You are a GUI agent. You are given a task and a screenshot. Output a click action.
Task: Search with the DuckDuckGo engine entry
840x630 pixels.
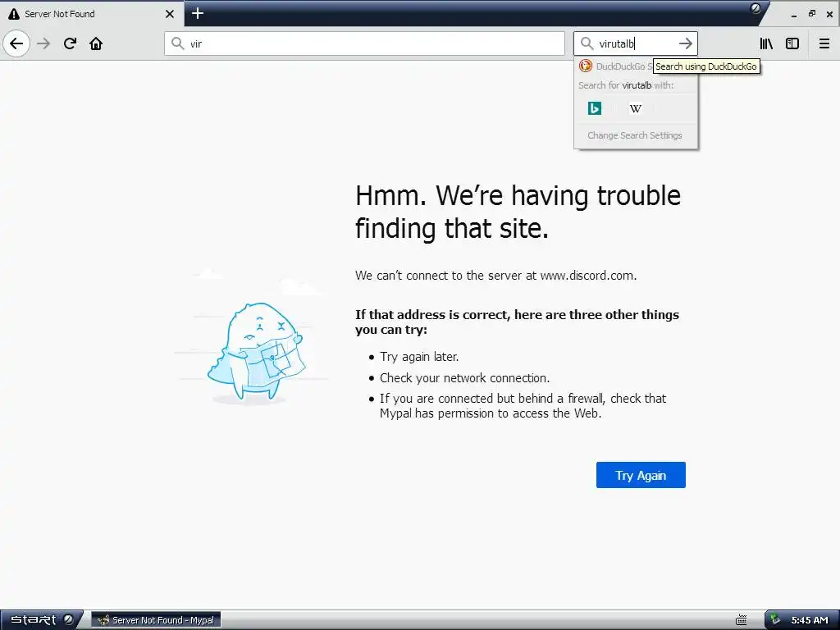pos(615,66)
